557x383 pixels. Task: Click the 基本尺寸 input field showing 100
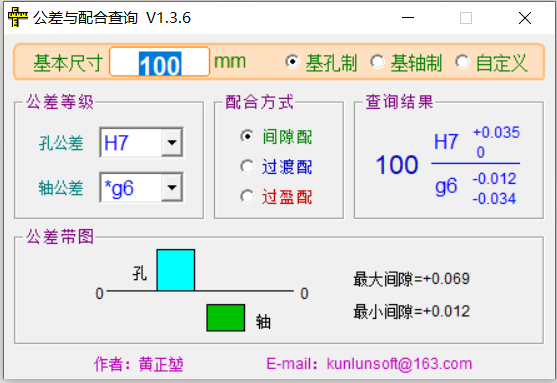pos(159,62)
